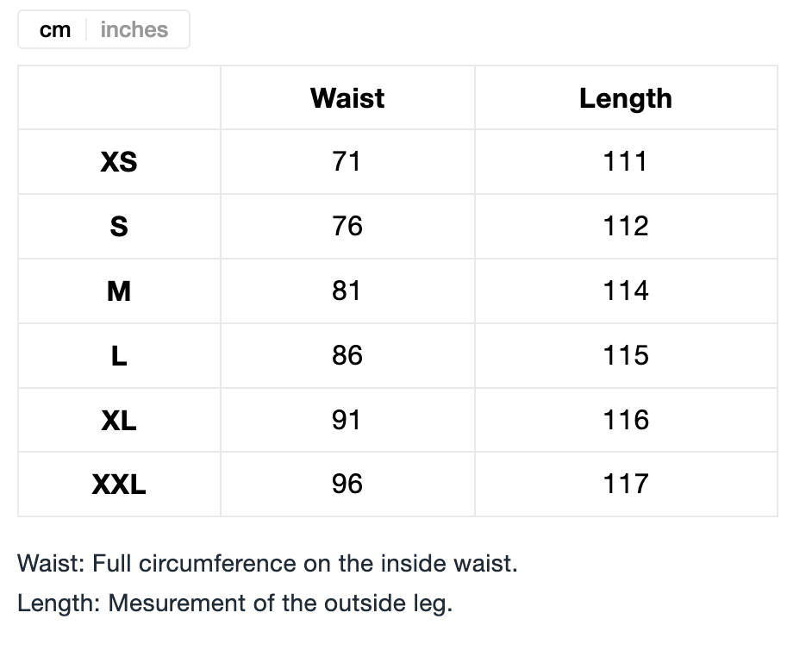Click the Length column header
This screenshot has width=812, height=669.
625,98
